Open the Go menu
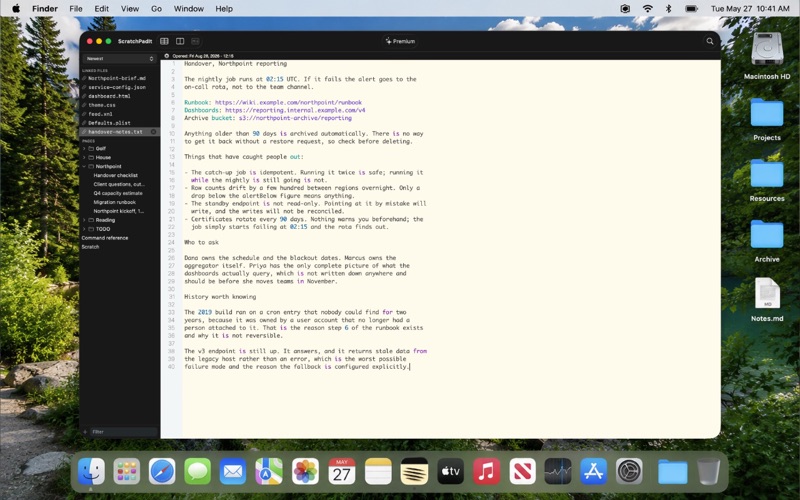800x500 pixels. 156,9
